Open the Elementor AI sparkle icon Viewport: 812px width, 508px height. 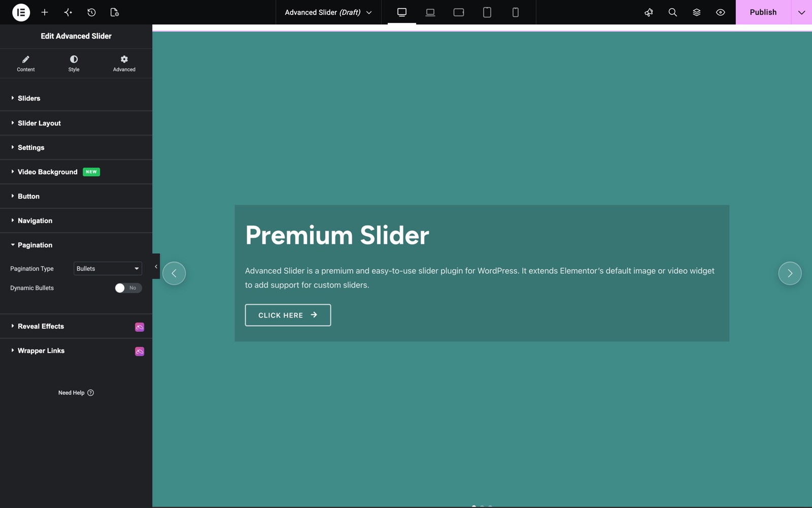click(x=68, y=12)
